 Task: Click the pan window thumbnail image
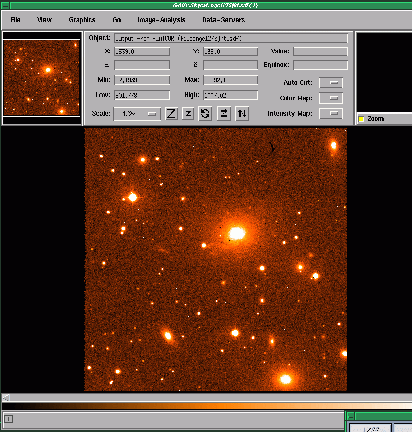[x=42, y=78]
